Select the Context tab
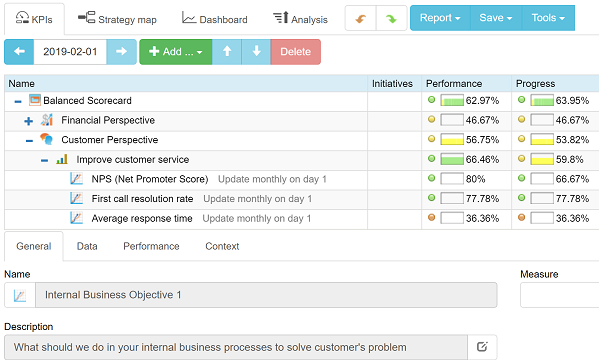Image resolution: width=600 pixels, height=363 pixels. tap(222, 246)
